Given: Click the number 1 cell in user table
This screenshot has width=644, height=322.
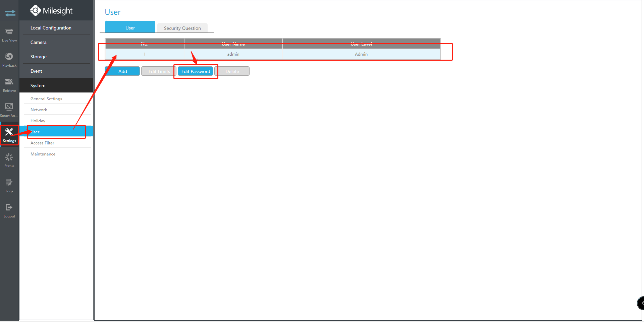Looking at the screenshot, I should tap(145, 54).
